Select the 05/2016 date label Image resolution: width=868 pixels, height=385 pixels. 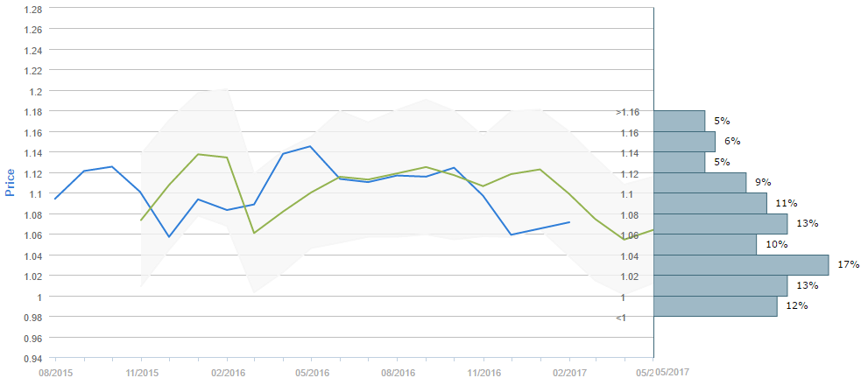click(312, 372)
